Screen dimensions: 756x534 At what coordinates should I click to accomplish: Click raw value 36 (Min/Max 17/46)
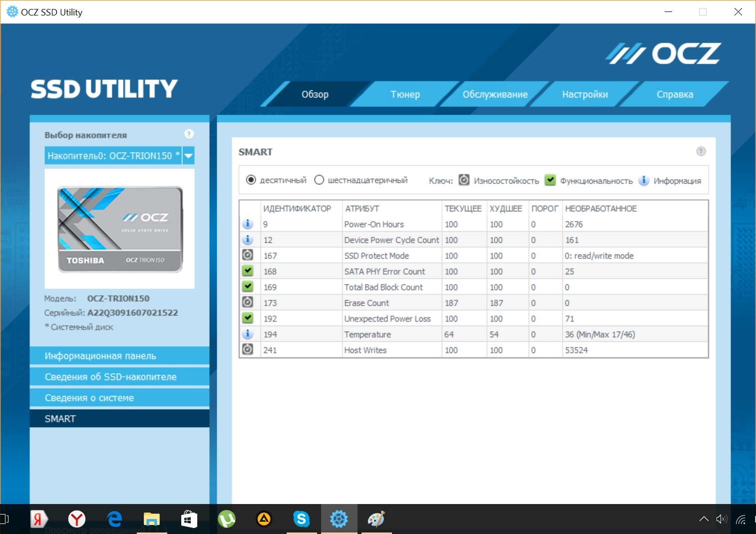[600, 334]
